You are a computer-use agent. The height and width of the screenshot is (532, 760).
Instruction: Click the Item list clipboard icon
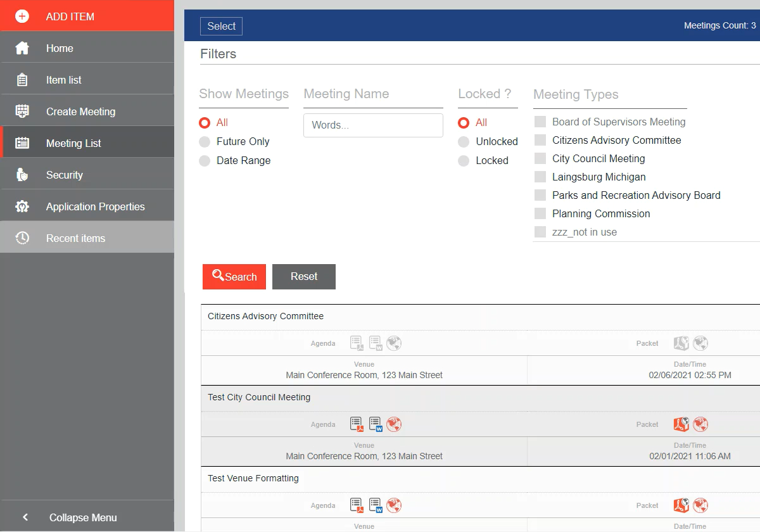(22, 80)
